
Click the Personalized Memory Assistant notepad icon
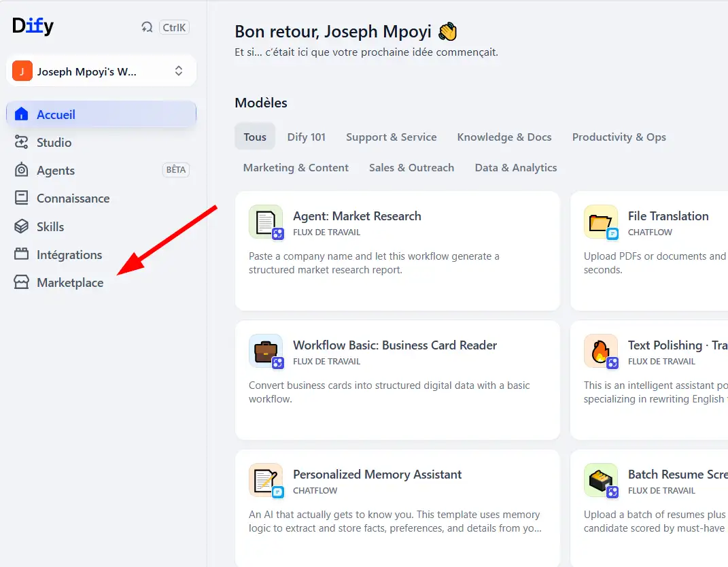266,480
